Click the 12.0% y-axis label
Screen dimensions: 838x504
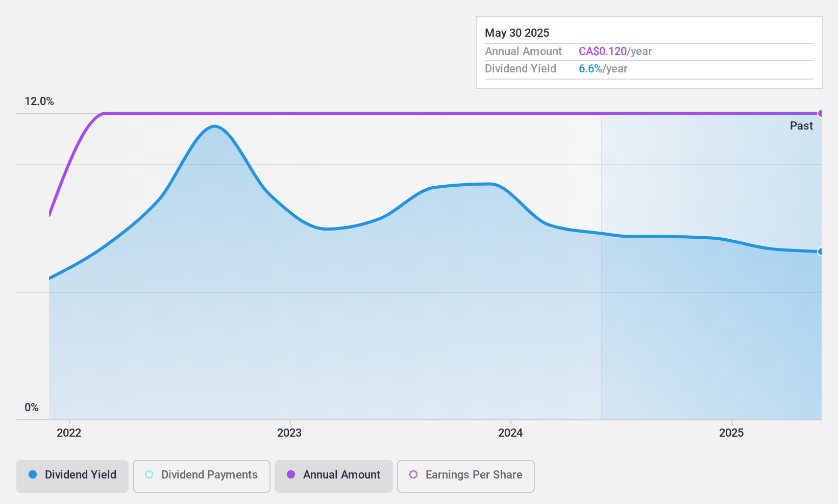[x=39, y=102]
